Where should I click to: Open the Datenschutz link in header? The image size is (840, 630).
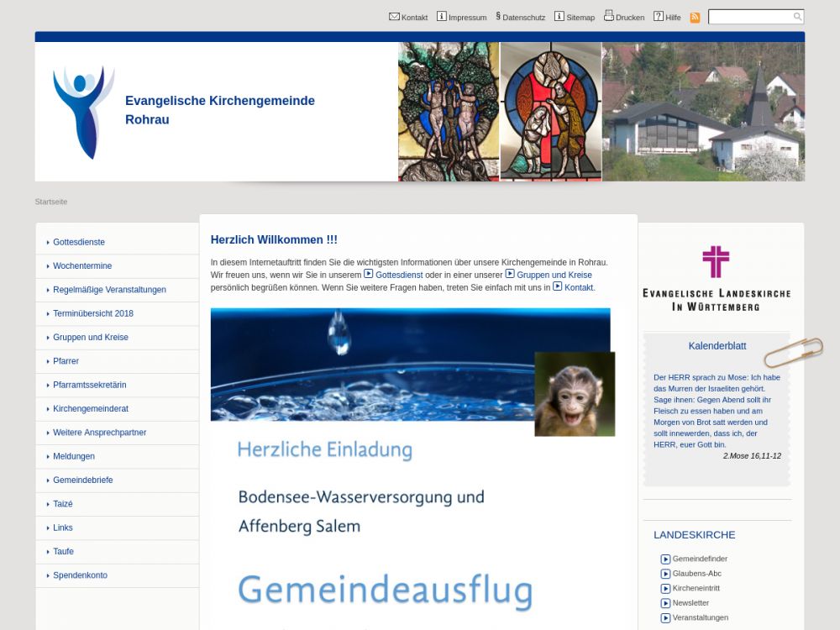pyautogui.click(x=523, y=18)
